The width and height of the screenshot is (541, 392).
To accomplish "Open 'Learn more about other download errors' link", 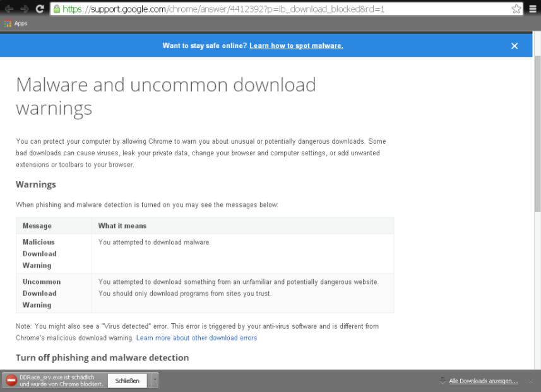I will coord(196,338).
